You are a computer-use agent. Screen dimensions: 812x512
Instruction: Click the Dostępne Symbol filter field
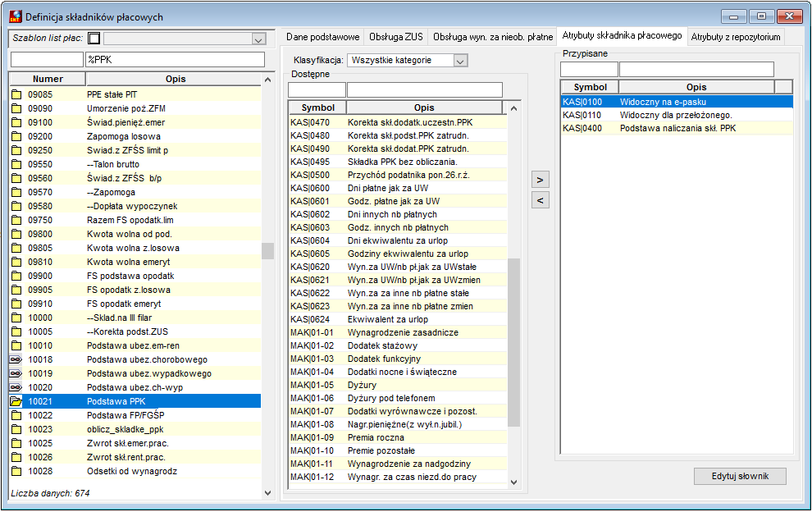(x=317, y=89)
